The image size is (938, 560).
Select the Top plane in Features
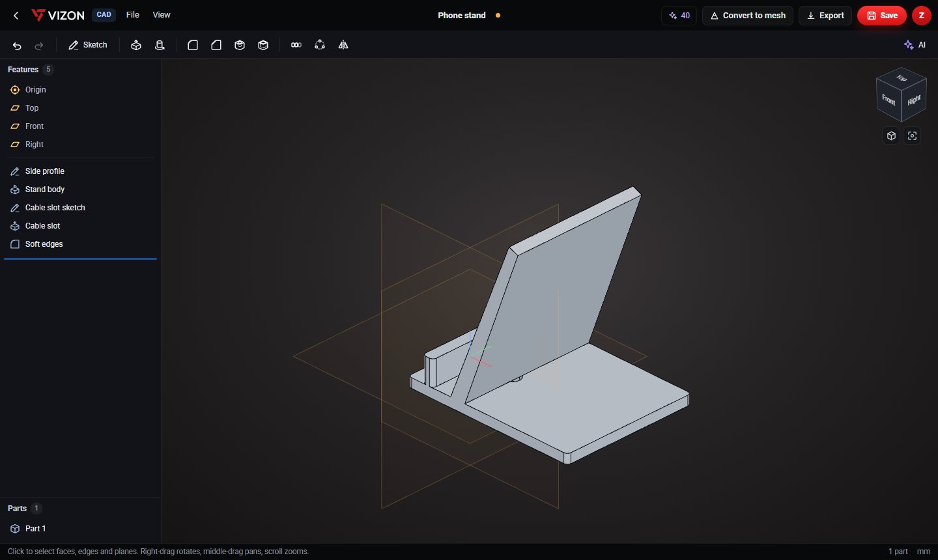point(81,108)
